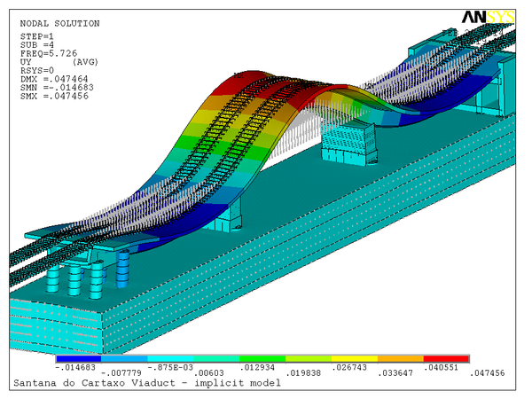The height and width of the screenshot is (399, 532).
Task: Click the legend value '-.007779'
Action: [121, 373]
